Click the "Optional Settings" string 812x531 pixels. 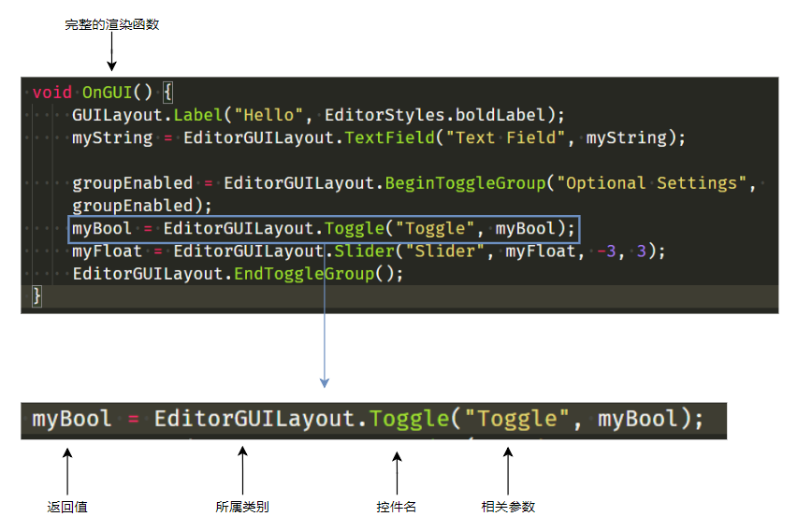(x=654, y=183)
